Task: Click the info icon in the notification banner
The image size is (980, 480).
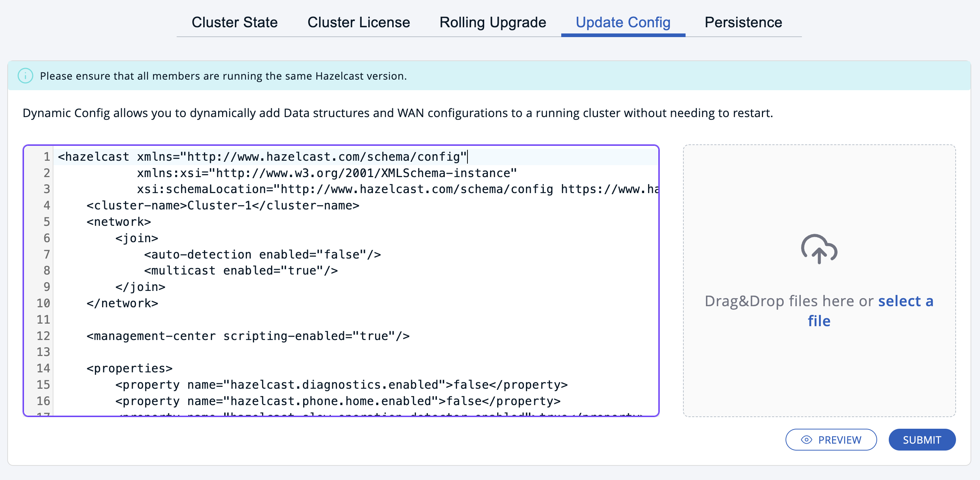Action: (x=25, y=75)
